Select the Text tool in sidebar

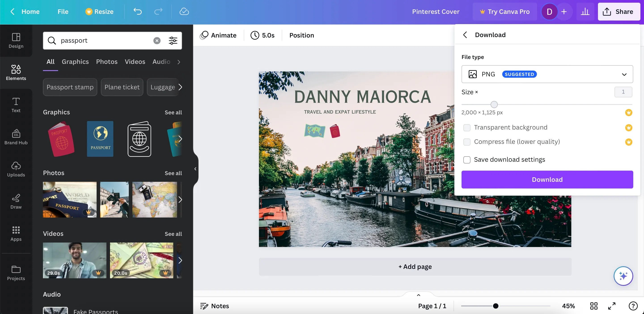click(x=16, y=105)
